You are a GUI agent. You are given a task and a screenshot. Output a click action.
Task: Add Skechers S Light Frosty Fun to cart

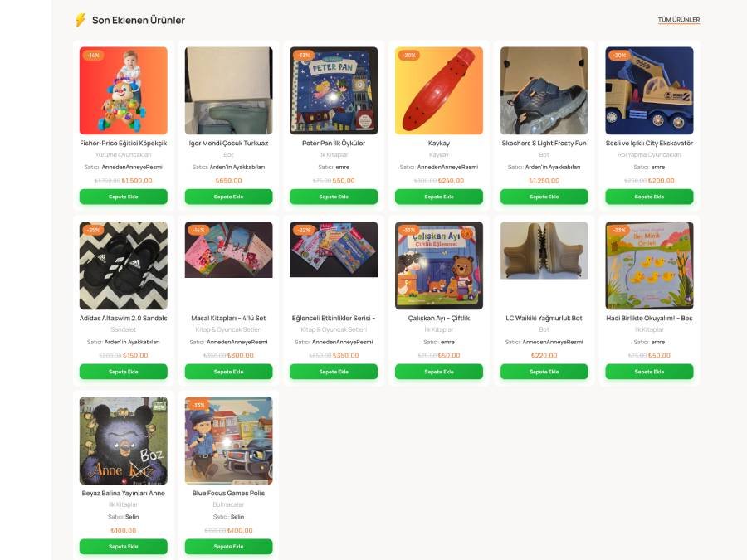tap(544, 197)
